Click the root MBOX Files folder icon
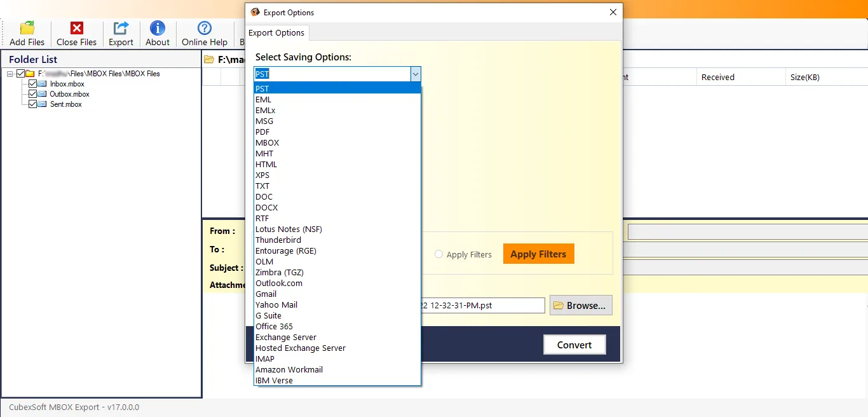Viewport: 868px width, 417px height. point(30,74)
